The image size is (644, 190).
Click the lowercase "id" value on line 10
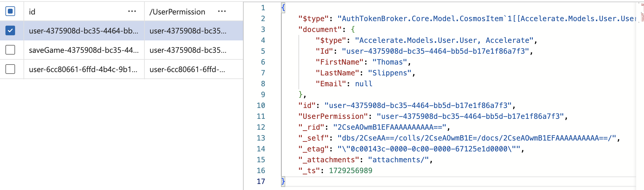point(418,106)
